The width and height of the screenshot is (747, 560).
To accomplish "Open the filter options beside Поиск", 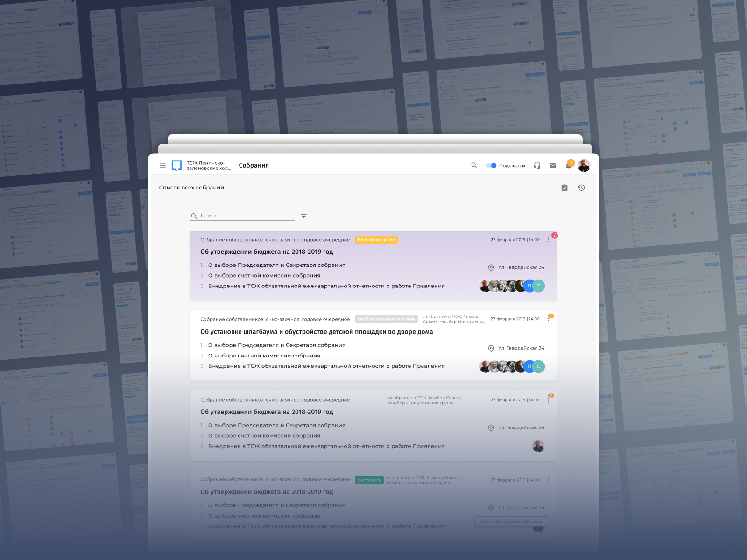I will (303, 216).
